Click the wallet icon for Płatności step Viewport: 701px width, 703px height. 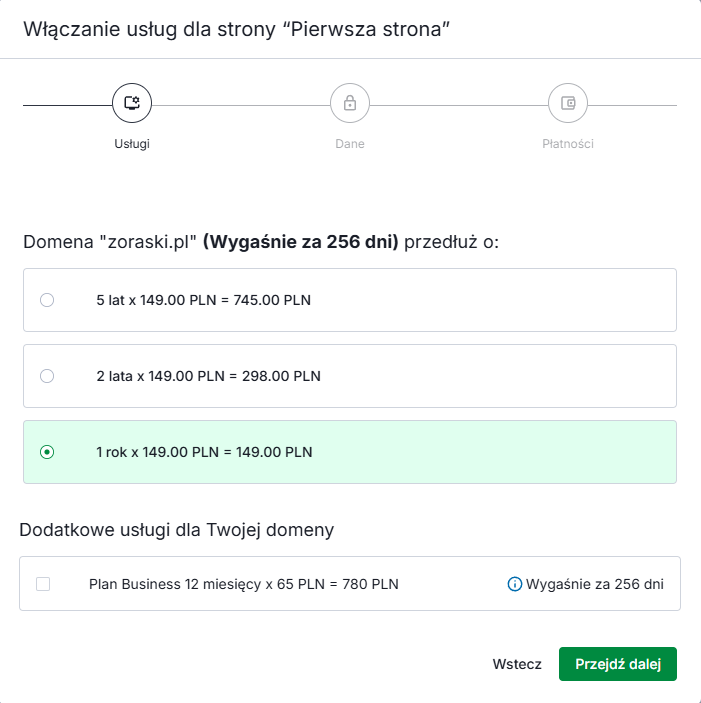point(568,102)
